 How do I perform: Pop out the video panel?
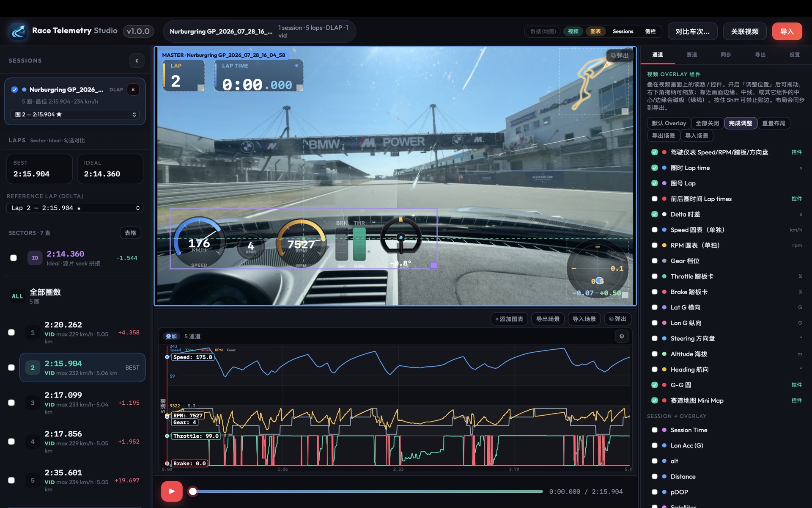620,55
